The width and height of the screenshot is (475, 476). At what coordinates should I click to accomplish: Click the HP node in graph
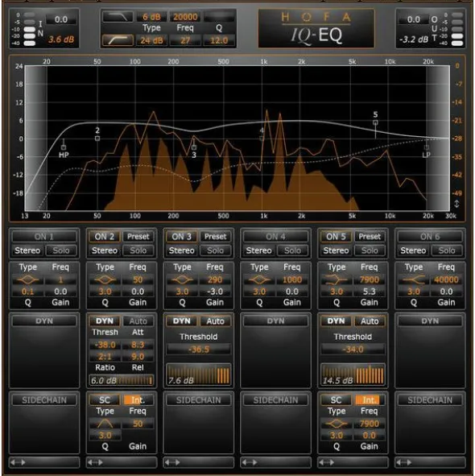[x=64, y=147]
